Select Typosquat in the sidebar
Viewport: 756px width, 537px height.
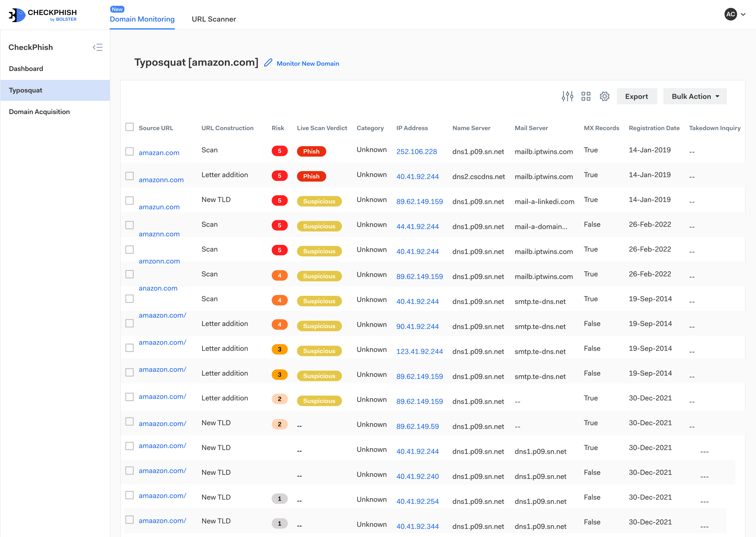(55, 90)
